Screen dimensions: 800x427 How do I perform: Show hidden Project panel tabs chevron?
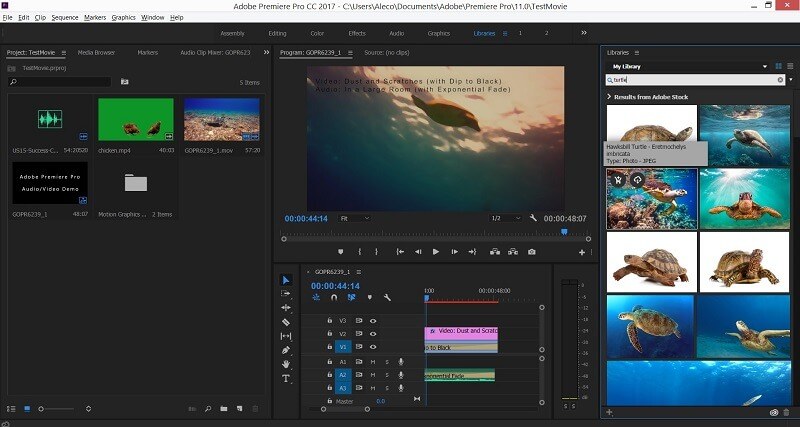coord(266,52)
